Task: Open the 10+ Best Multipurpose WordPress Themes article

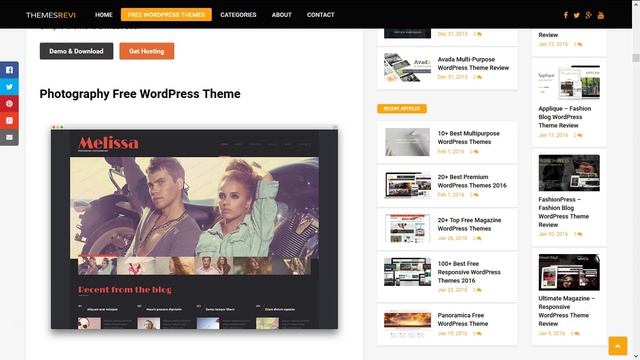Action: pyautogui.click(x=468, y=138)
